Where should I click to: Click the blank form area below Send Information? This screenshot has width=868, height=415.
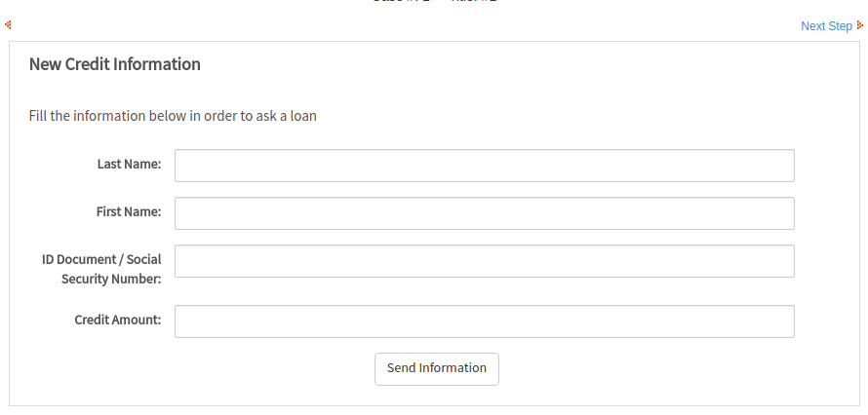click(437, 396)
